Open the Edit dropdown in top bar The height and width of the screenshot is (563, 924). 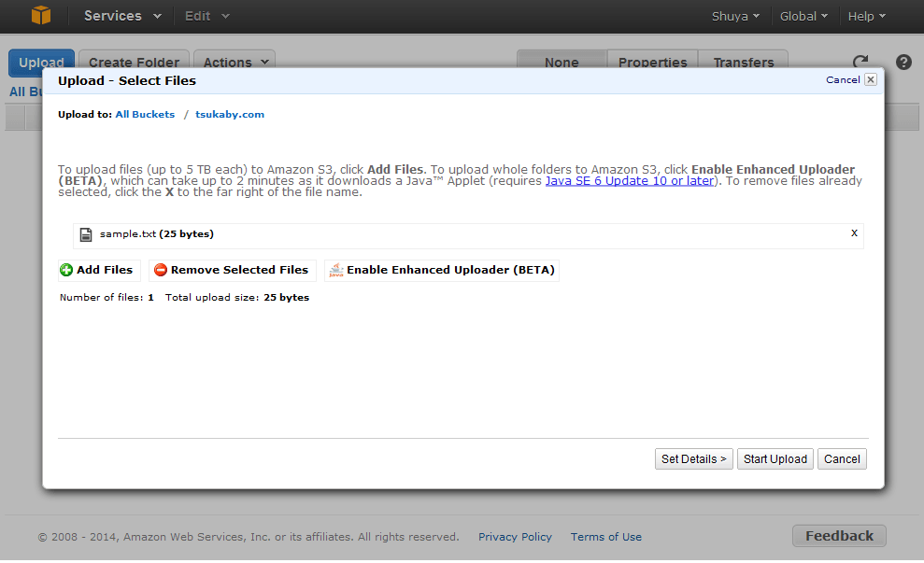point(206,16)
